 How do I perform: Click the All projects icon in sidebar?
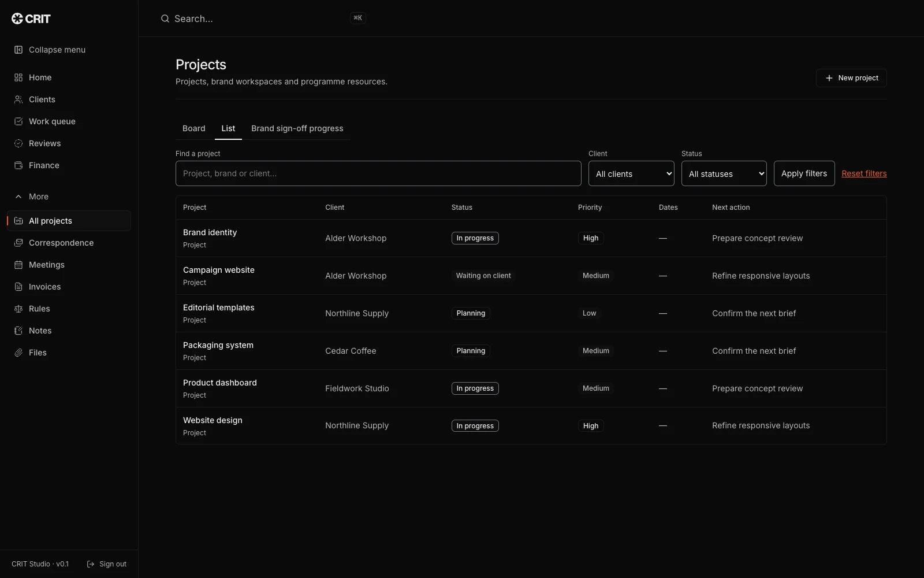18,221
